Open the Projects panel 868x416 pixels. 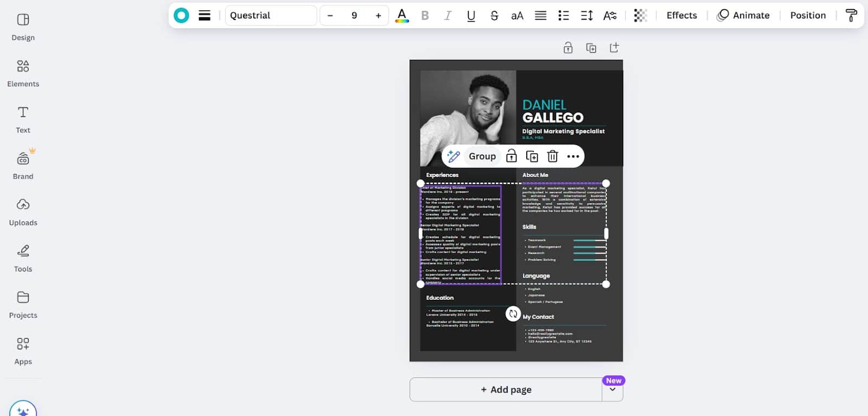23,304
